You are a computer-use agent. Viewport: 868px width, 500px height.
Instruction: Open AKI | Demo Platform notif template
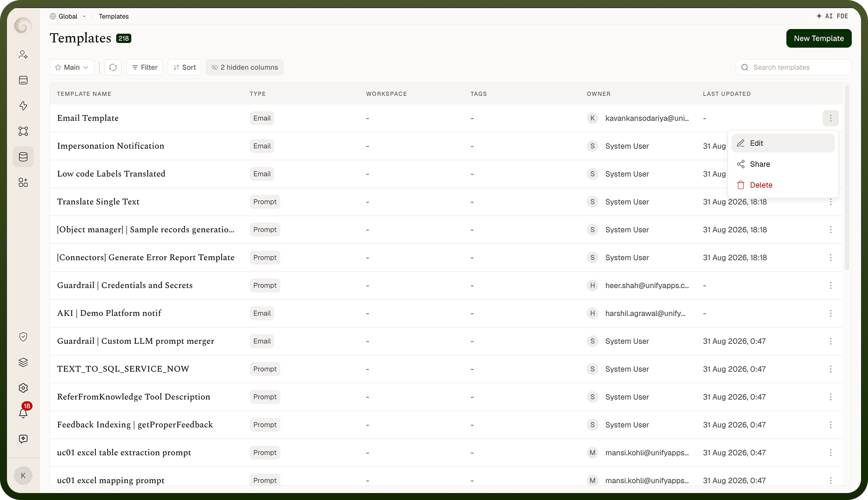(109, 313)
